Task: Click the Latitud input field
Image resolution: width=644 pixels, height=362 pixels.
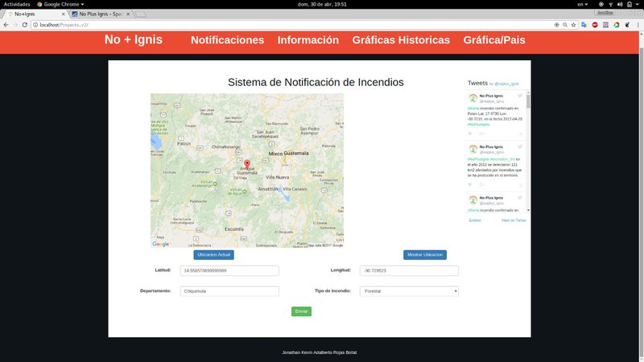Action: [x=230, y=271]
